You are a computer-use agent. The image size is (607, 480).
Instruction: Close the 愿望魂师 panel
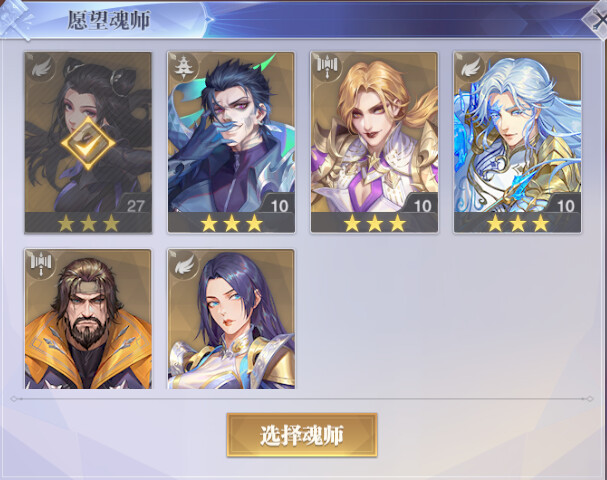click(x=598, y=20)
